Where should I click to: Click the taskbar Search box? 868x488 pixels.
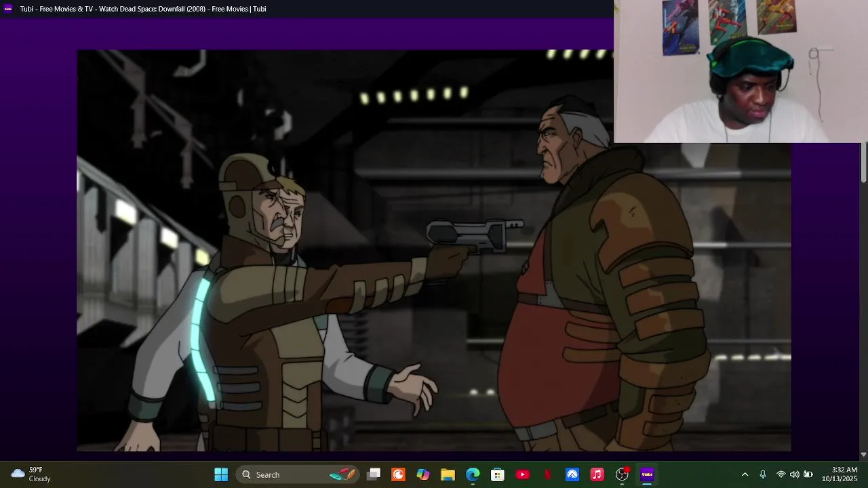[x=298, y=474]
